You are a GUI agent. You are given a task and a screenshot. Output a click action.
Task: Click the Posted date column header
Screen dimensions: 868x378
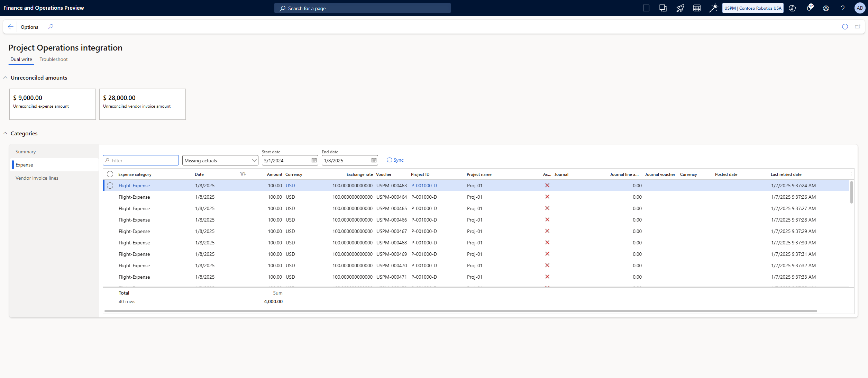click(726, 174)
